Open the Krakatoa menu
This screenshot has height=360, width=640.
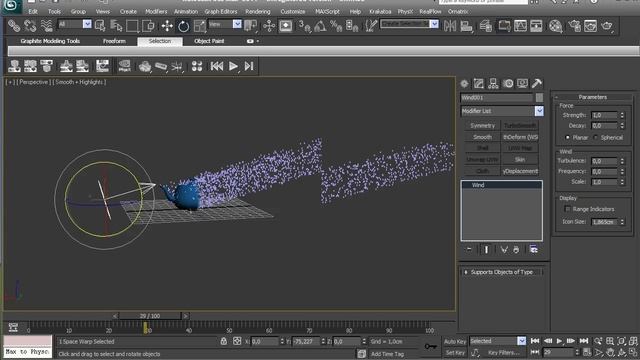[380, 11]
